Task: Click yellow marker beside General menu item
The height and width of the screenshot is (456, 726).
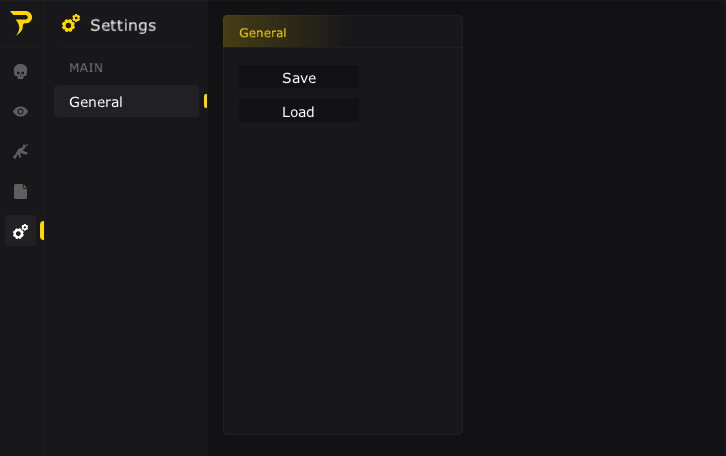Action: click(x=205, y=101)
